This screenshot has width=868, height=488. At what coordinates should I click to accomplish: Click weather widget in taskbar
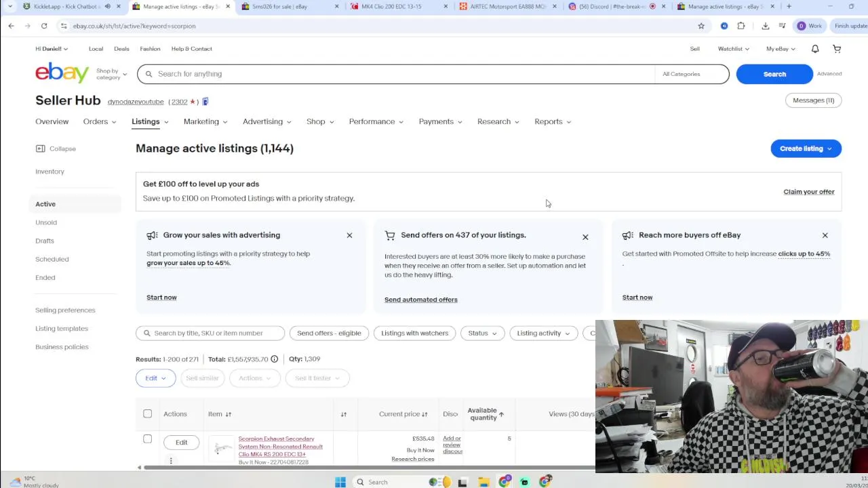[34, 482]
